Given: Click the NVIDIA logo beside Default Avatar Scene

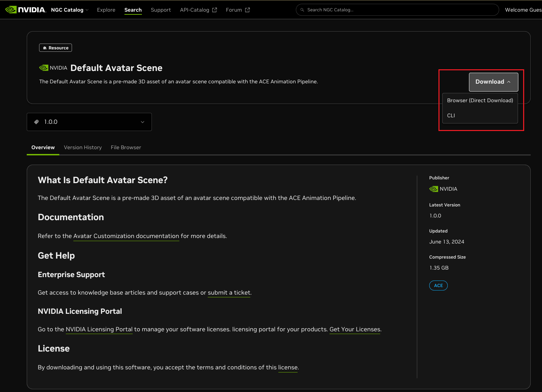Looking at the screenshot, I should (x=44, y=68).
